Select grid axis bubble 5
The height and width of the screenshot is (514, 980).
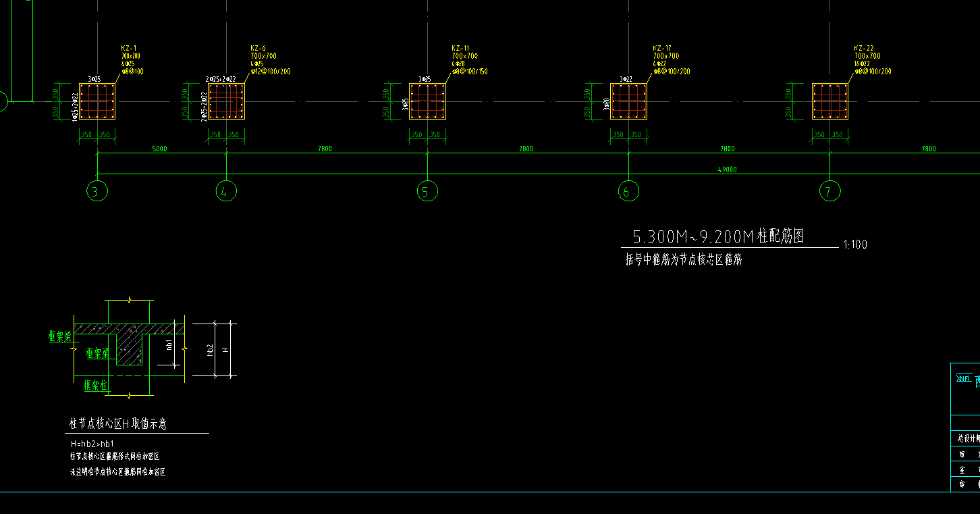pyautogui.click(x=427, y=192)
